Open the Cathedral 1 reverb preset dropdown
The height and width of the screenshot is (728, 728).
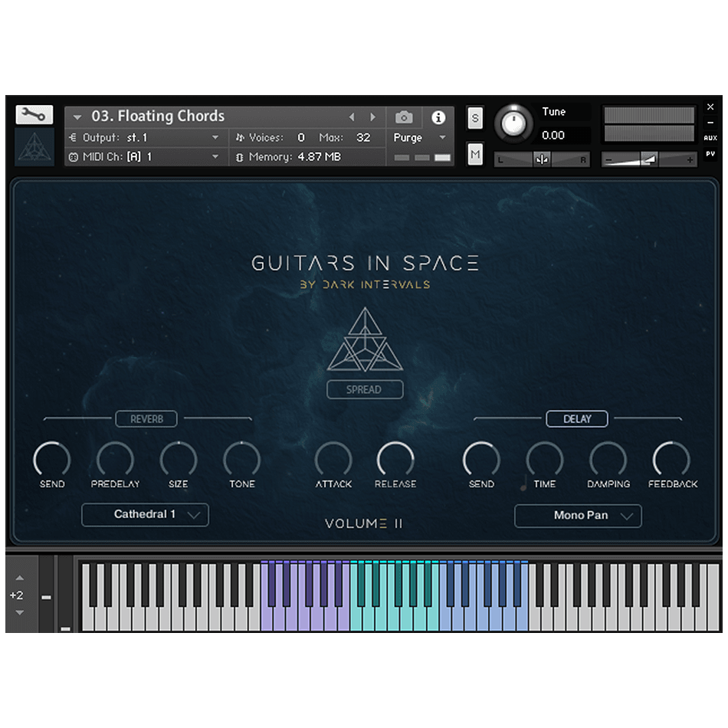144,515
